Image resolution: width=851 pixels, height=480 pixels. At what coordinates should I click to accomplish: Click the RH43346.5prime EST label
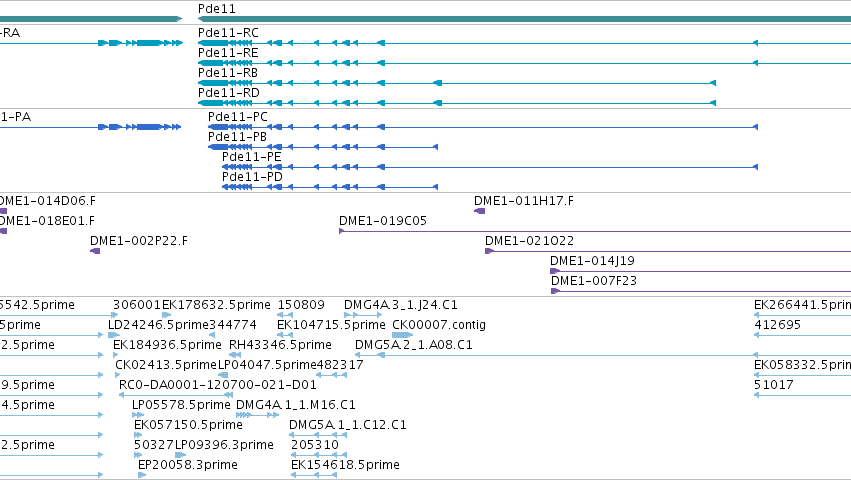tap(280, 345)
